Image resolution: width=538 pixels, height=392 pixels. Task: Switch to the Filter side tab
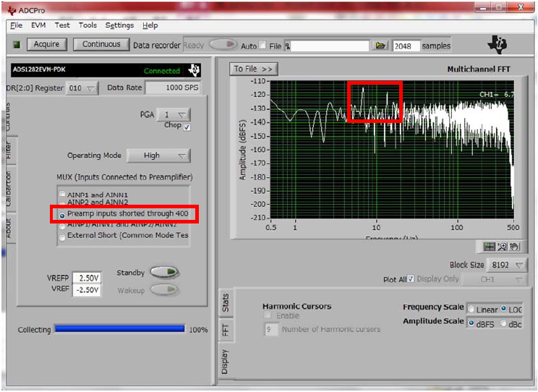9,150
